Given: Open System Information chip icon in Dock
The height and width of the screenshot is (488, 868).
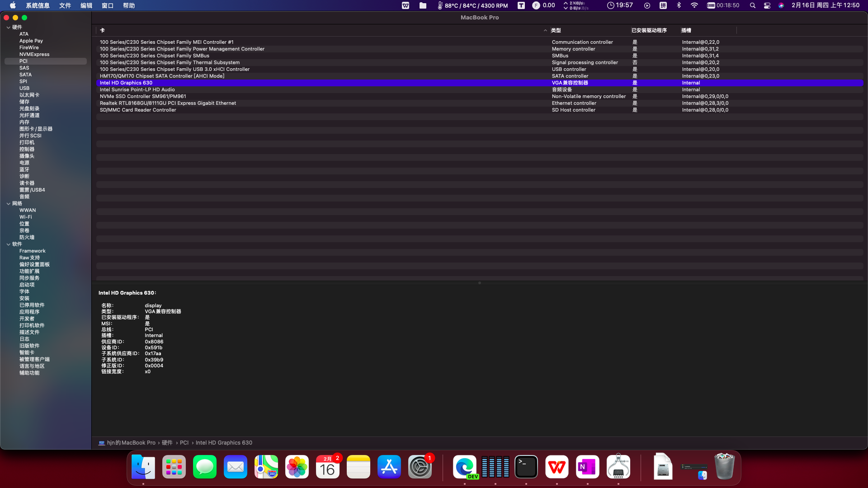Looking at the screenshot, I should click(618, 467).
